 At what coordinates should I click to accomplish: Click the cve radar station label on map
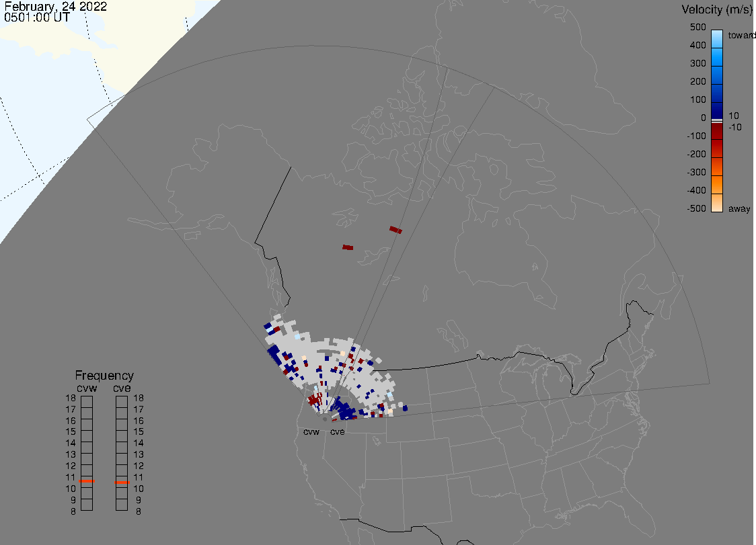click(x=338, y=431)
